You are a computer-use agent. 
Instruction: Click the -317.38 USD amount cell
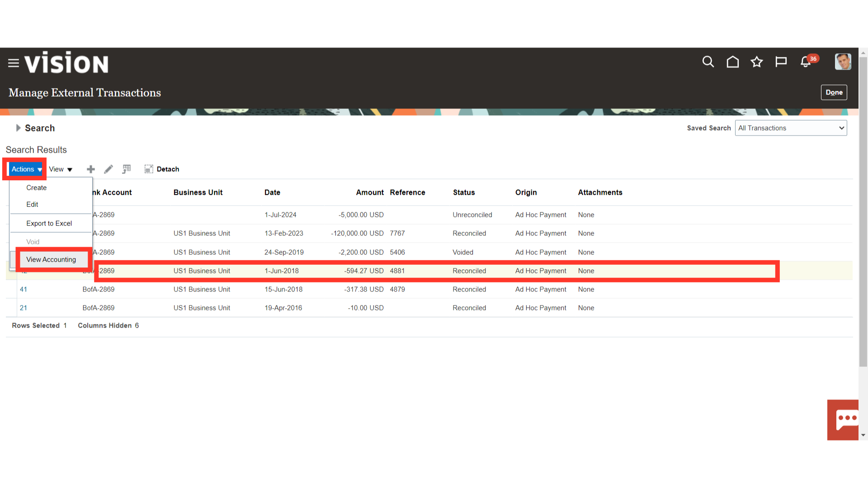pyautogui.click(x=363, y=289)
